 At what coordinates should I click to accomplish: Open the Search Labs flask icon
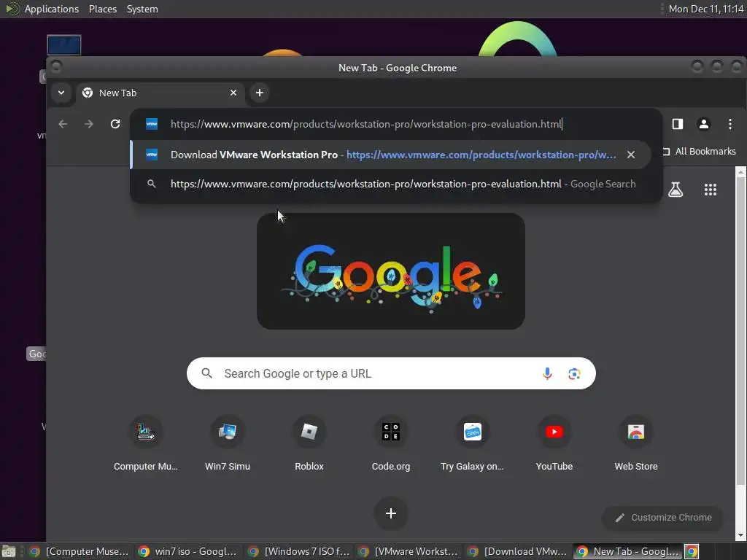(x=676, y=190)
